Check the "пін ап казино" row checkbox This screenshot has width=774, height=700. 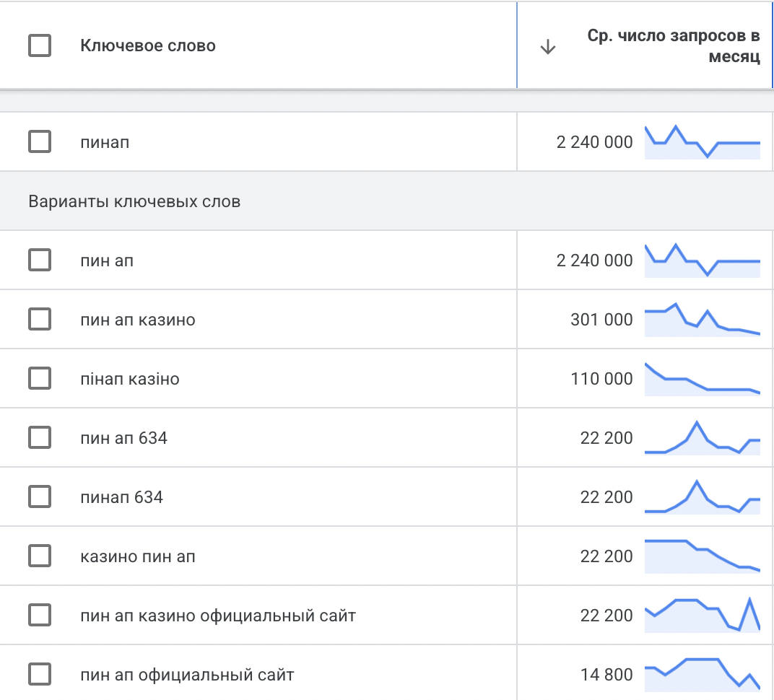(x=40, y=319)
